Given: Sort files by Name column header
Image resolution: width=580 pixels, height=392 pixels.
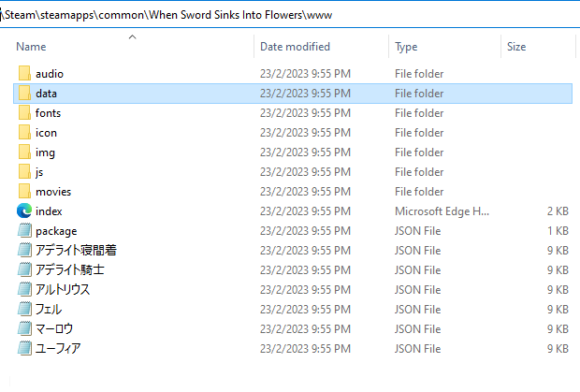Looking at the screenshot, I should tap(31, 46).
